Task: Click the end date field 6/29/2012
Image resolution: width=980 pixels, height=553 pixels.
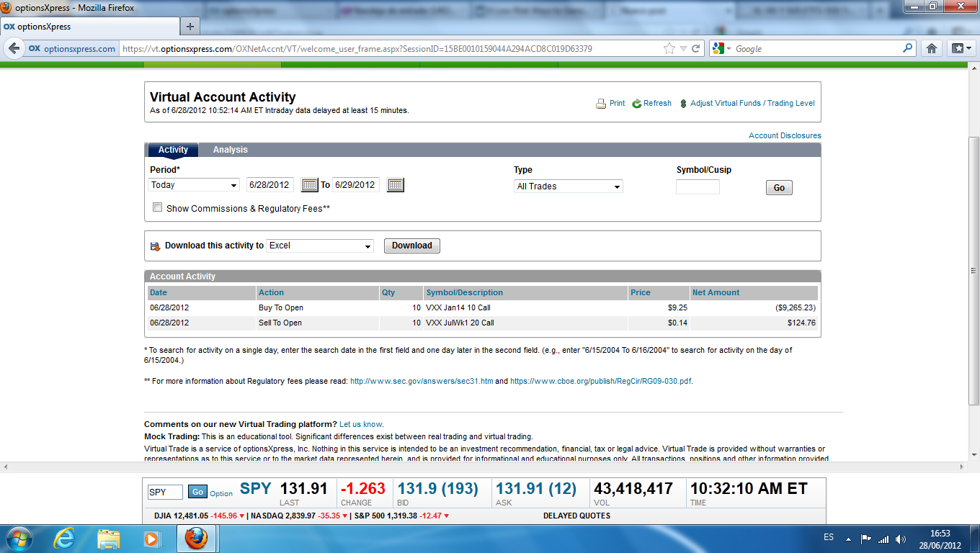Action: pyautogui.click(x=356, y=185)
